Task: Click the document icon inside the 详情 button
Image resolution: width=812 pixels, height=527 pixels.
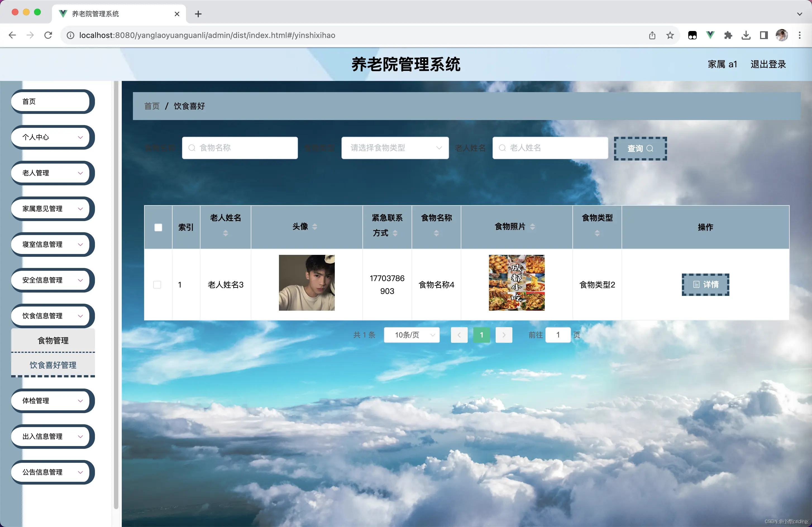Action: point(696,284)
